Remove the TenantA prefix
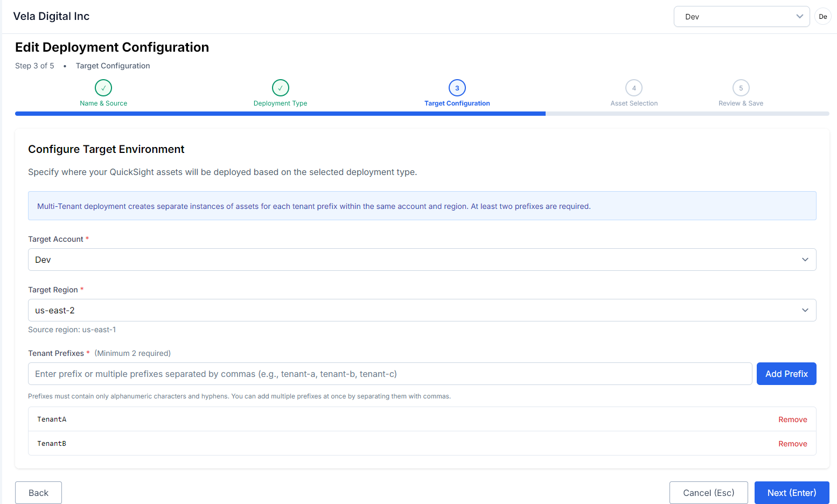837x504 pixels. (x=793, y=419)
